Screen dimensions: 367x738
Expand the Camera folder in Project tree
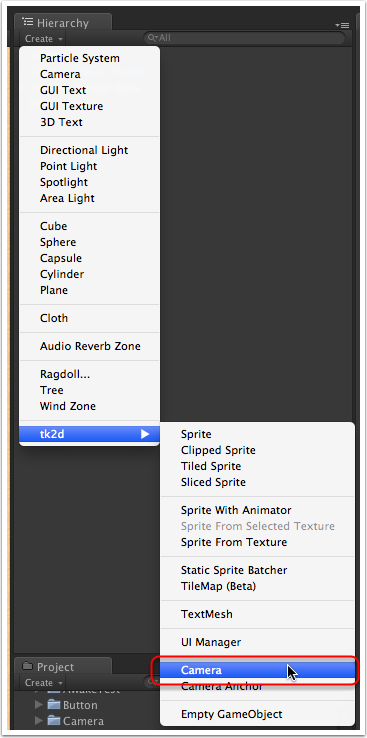click(39, 721)
